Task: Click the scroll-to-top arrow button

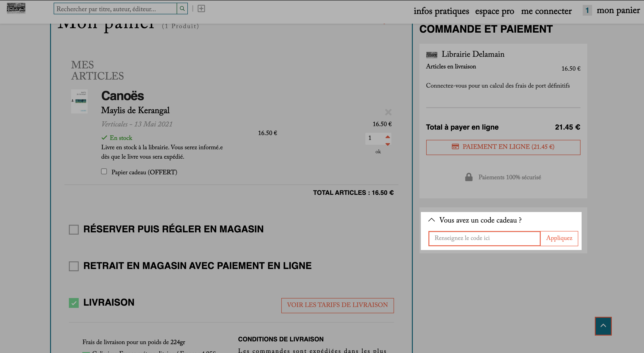Action: click(x=603, y=326)
